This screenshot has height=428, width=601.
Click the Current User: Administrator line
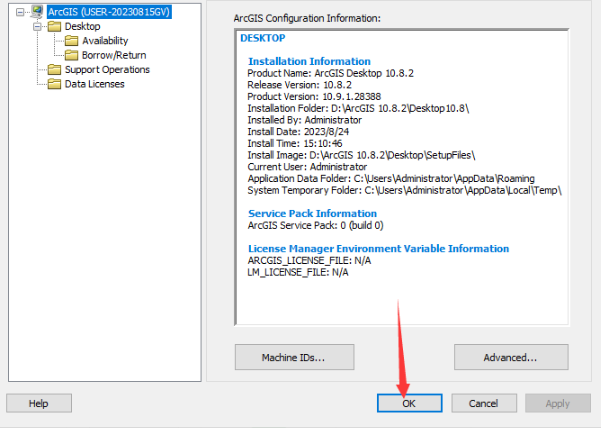[x=307, y=167]
